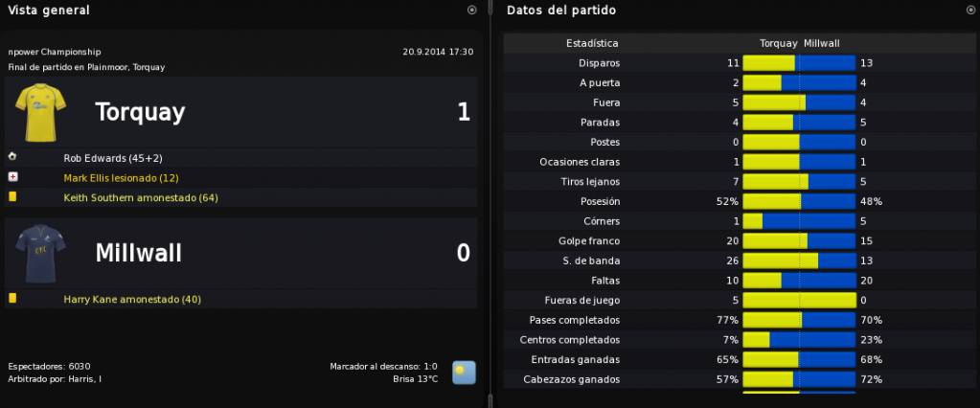Screen dimensions: 980x408
Task: Click the referee name Harris, I
Action: point(85,378)
